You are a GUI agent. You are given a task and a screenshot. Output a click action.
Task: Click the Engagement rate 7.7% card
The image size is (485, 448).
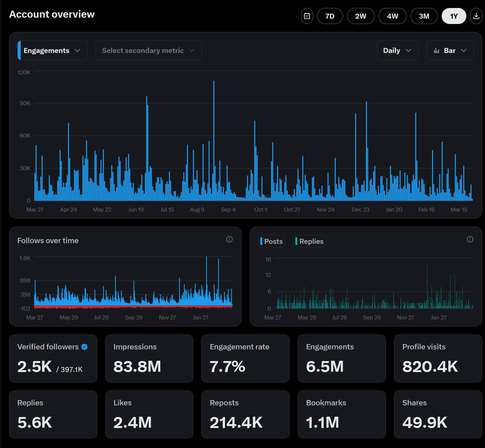245,358
